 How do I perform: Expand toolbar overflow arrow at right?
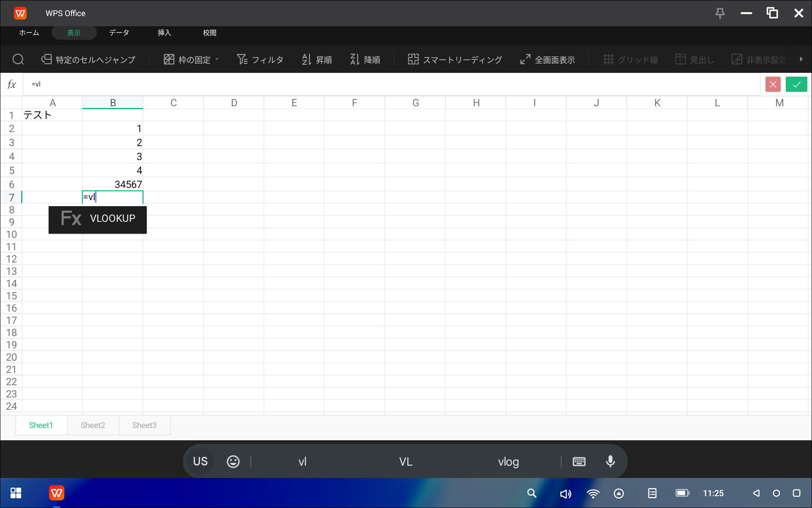click(801, 59)
